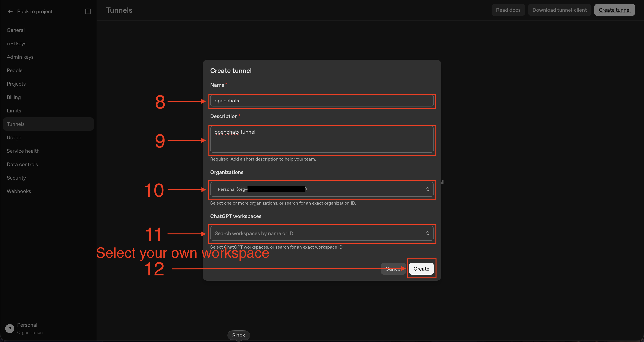The height and width of the screenshot is (342, 644).
Task: Open Usage page
Action: click(x=14, y=138)
